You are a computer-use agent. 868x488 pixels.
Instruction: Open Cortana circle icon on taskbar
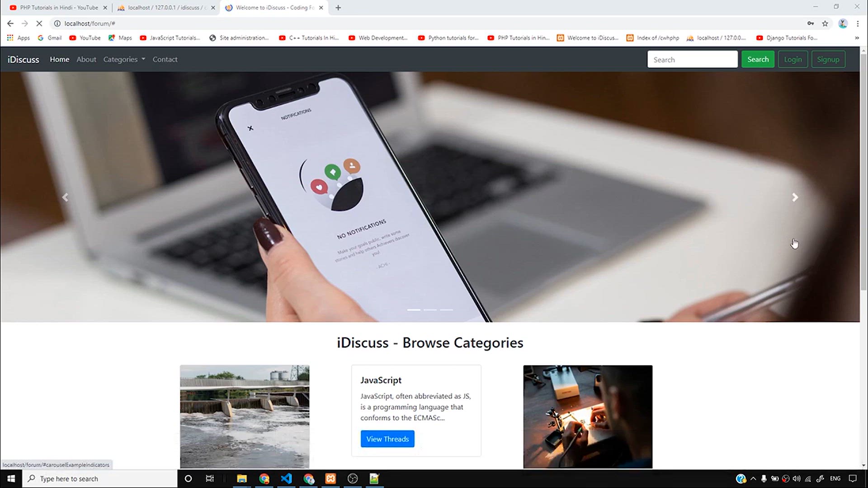189,479
